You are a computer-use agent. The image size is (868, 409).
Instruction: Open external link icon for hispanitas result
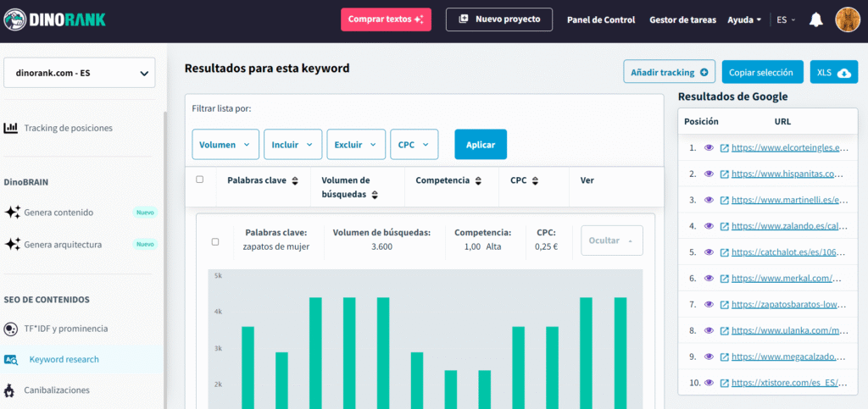coord(724,174)
